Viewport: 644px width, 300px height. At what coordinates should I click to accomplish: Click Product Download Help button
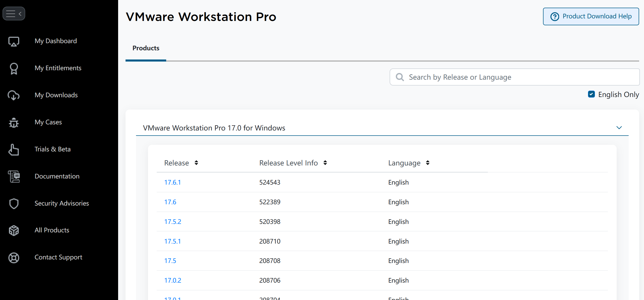pyautogui.click(x=591, y=17)
